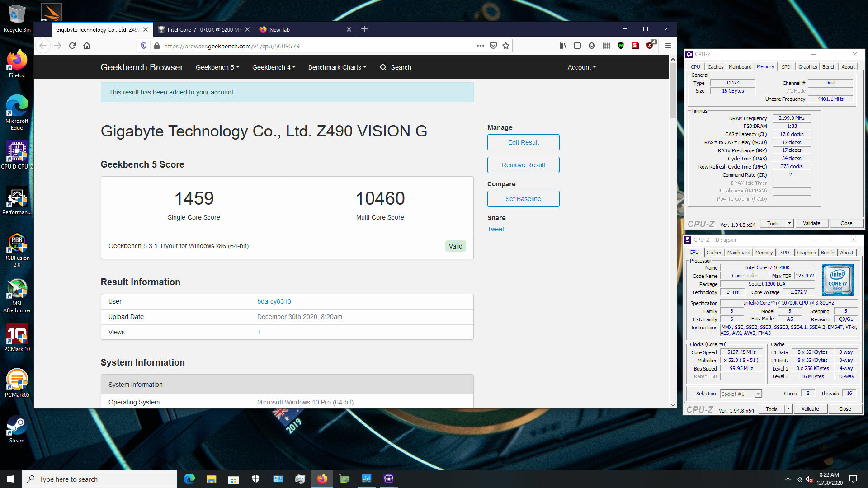This screenshot has height=488, width=868.
Task: Open the uBlock Origin extension
Action: click(650, 46)
